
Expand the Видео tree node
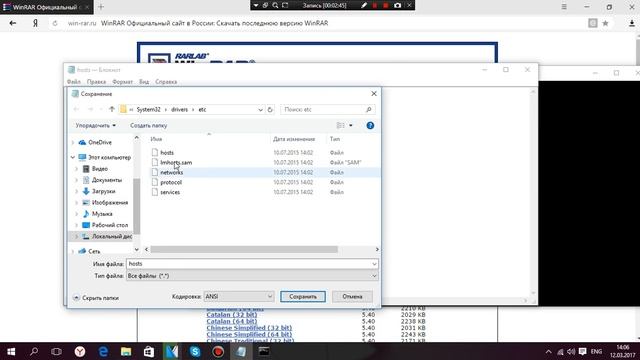coord(77,169)
